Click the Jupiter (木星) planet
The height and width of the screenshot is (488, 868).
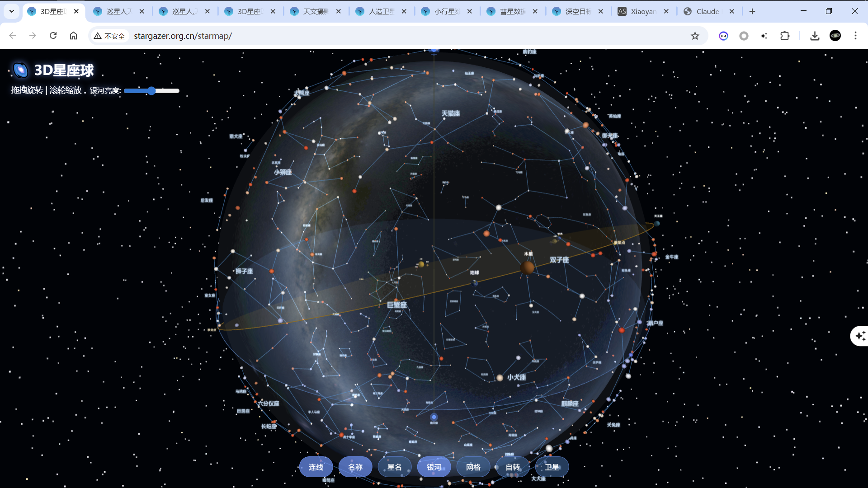pyautogui.click(x=527, y=267)
